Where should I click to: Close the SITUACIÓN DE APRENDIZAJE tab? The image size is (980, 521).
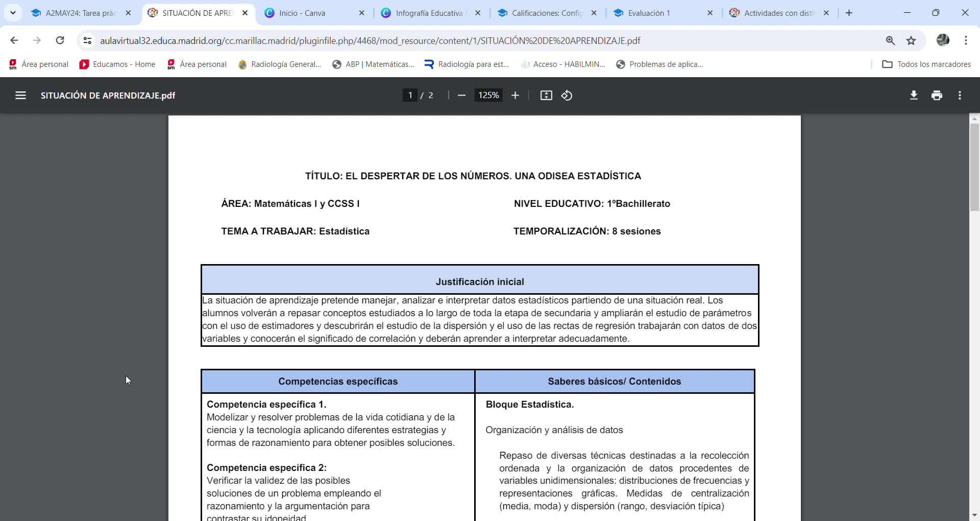pos(245,13)
